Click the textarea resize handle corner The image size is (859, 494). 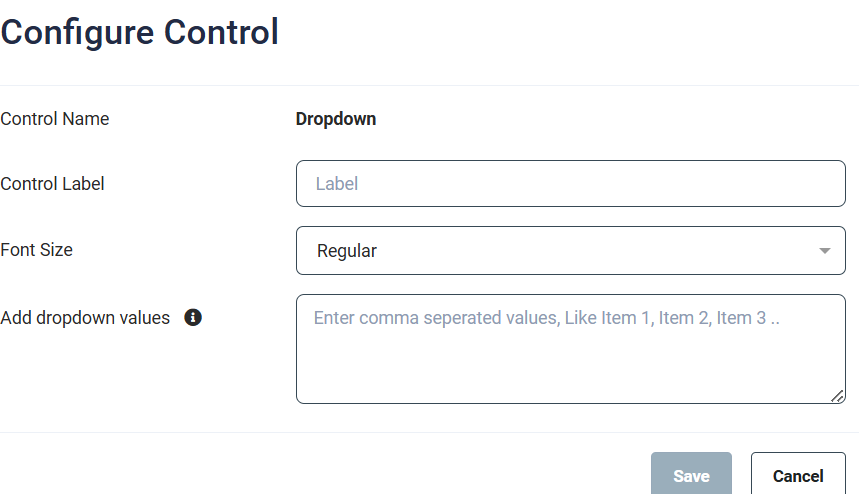(837, 396)
